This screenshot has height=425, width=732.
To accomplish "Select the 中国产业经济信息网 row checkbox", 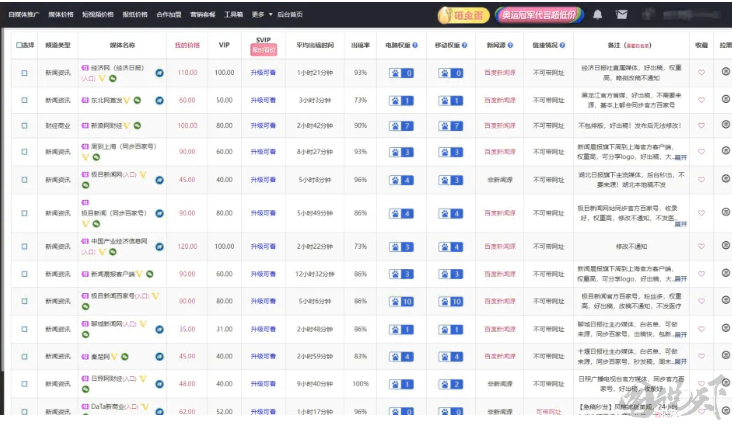I will pyautogui.click(x=24, y=246).
